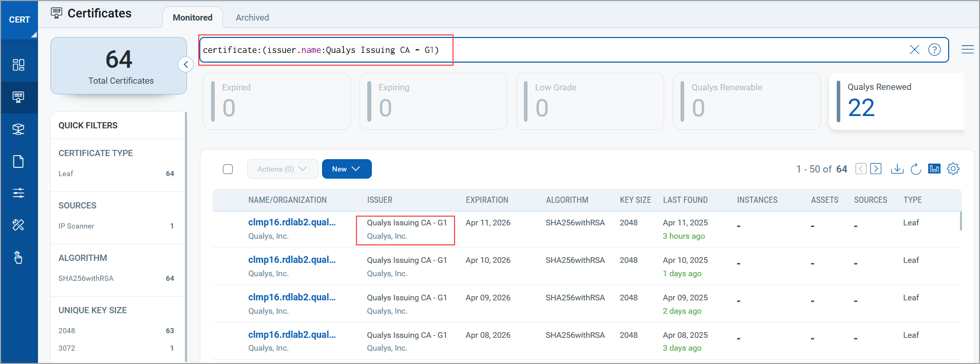Click the '3 hours ago' last found text

(684, 236)
